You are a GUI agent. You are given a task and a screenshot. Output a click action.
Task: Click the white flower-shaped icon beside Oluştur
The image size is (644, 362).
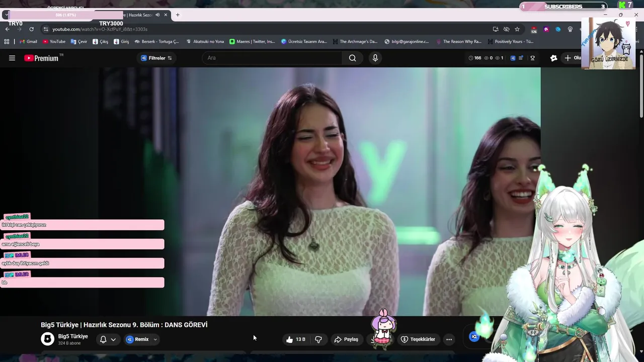pos(553,58)
